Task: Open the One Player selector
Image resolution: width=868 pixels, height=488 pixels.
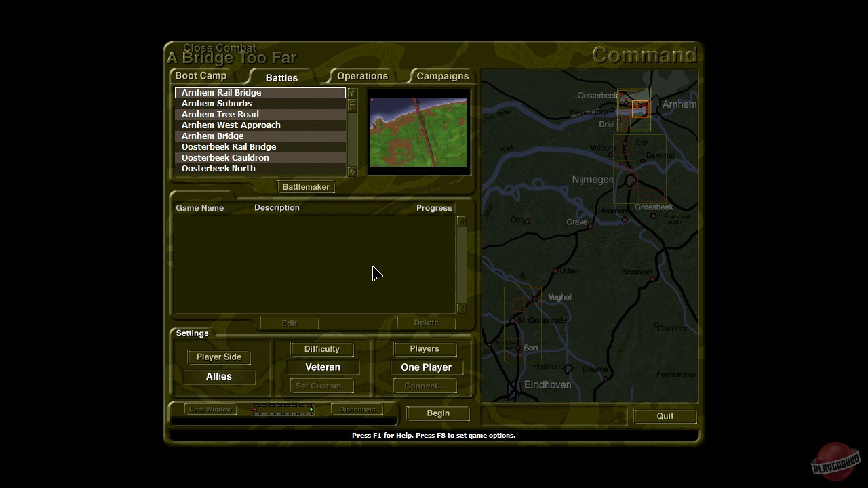Action: pos(426,367)
